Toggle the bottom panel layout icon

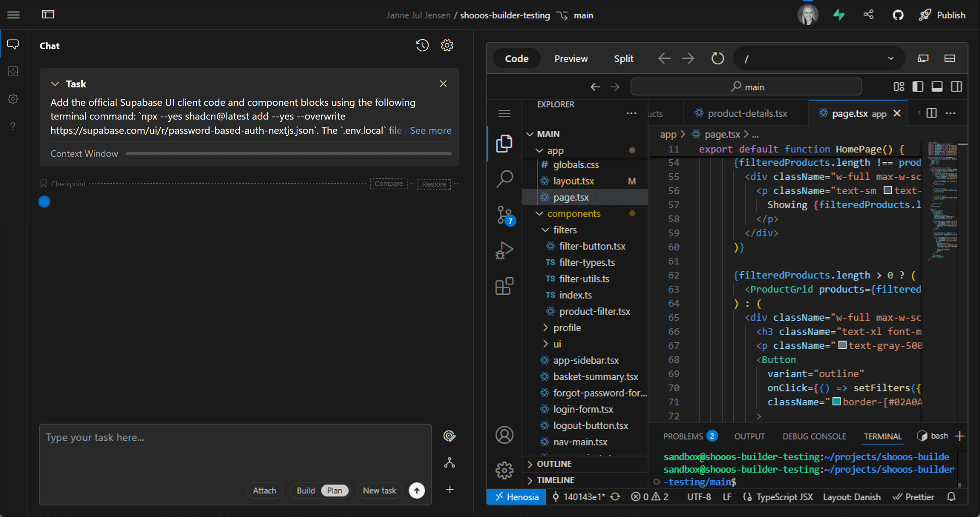pos(937,87)
